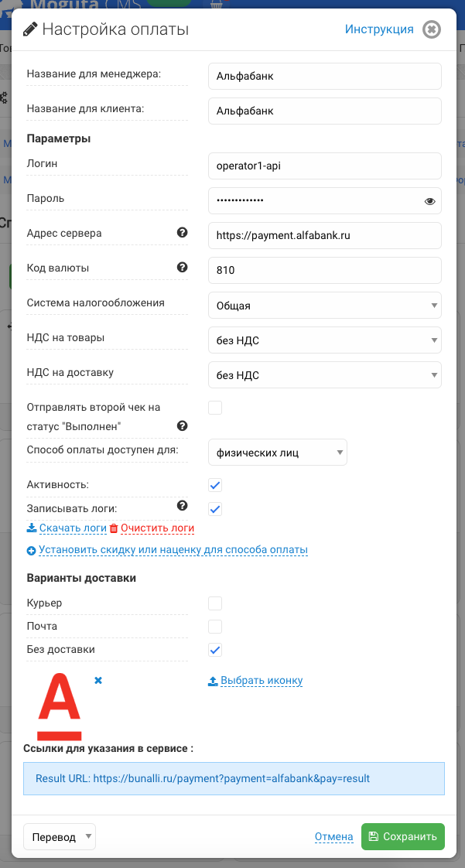Click the Название для клиента field
Viewport: 465px width, 868px height.
(325, 111)
